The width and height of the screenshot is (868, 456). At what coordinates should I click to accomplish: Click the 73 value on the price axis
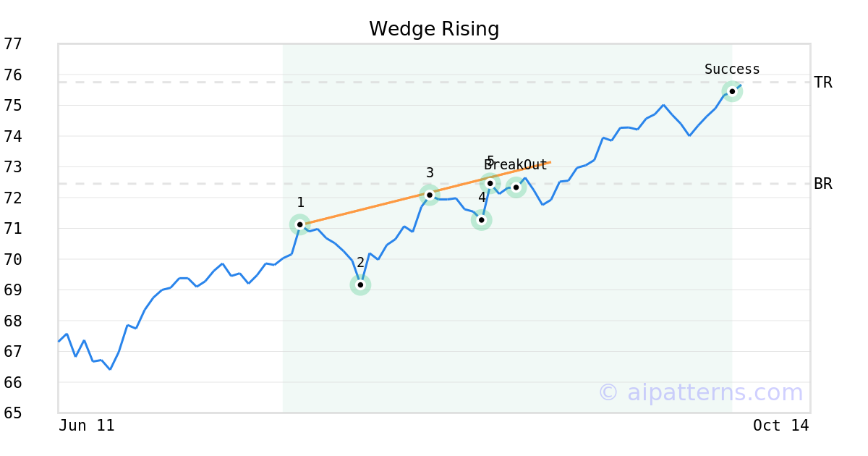pos(13,167)
